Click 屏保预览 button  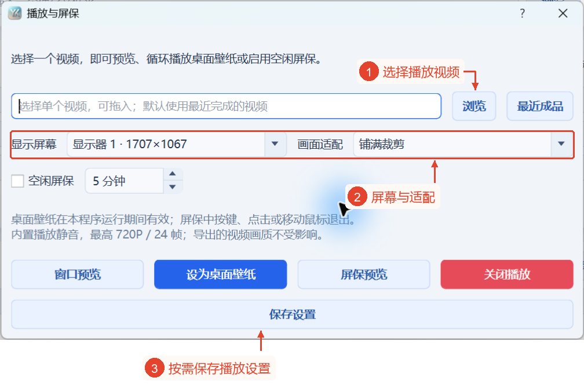tap(364, 274)
